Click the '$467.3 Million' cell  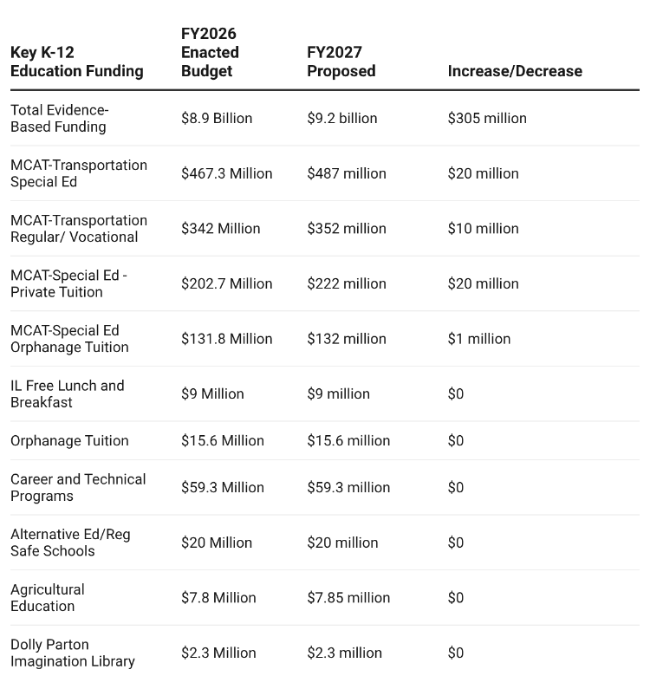click(227, 173)
